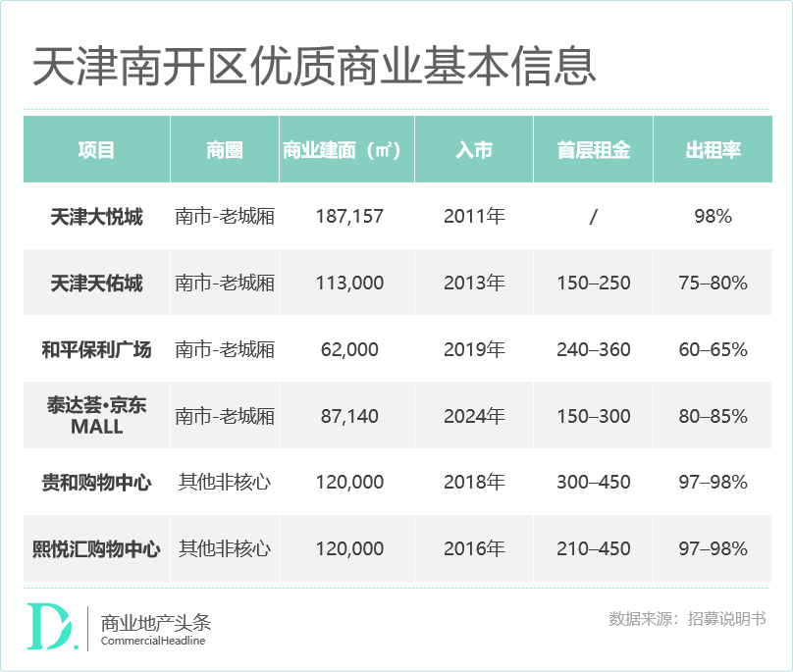Click the 240–360 rent value
This screenshot has height=672, width=793.
click(593, 349)
